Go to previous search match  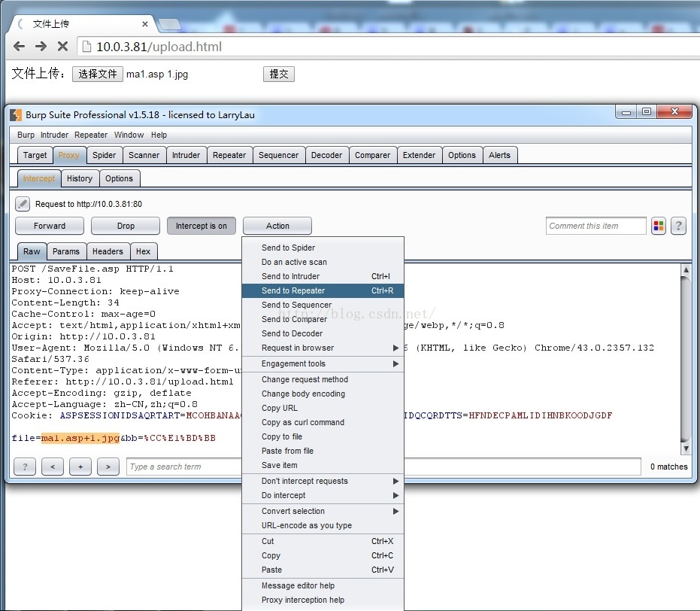(53, 467)
